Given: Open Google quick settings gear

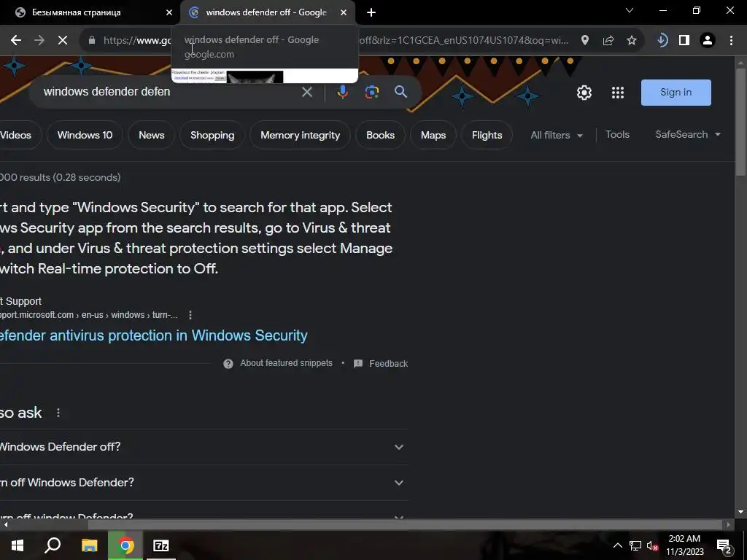Looking at the screenshot, I should click(x=584, y=93).
